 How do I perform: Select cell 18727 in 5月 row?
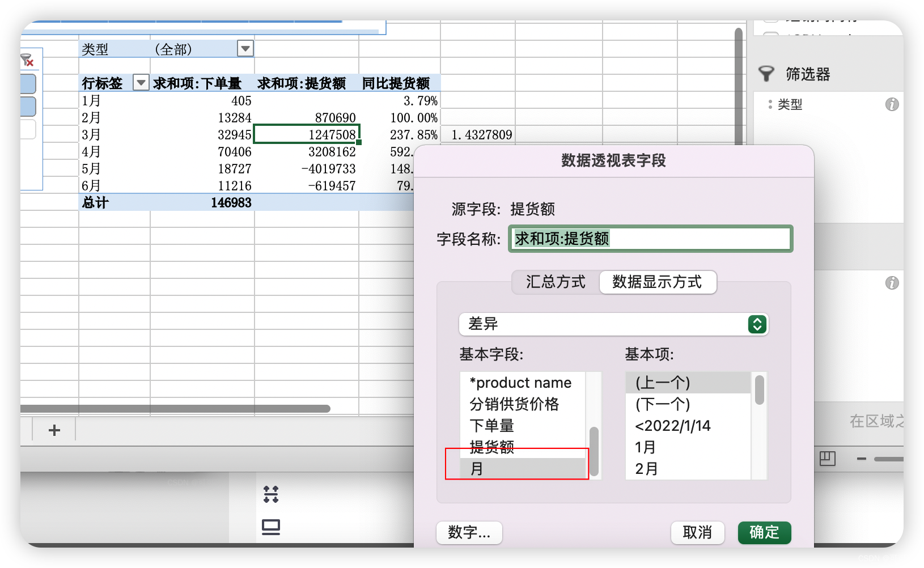coord(202,169)
